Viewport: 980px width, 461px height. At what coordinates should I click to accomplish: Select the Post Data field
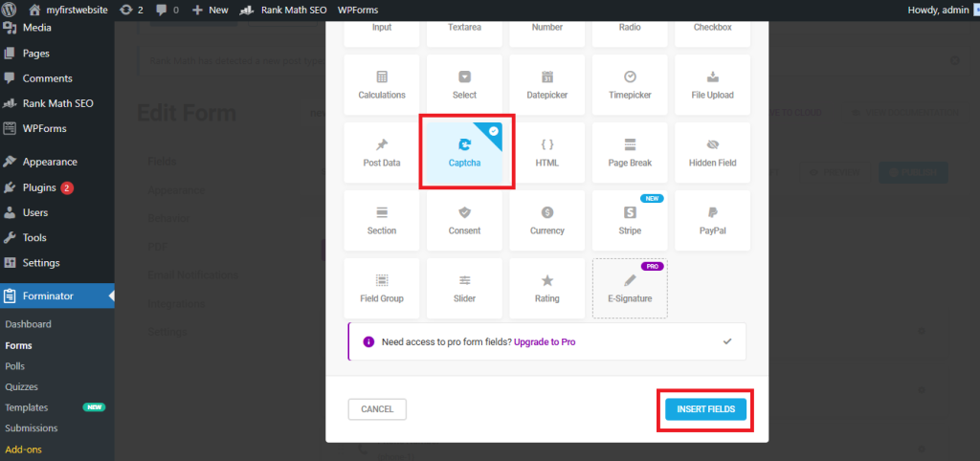(x=382, y=153)
